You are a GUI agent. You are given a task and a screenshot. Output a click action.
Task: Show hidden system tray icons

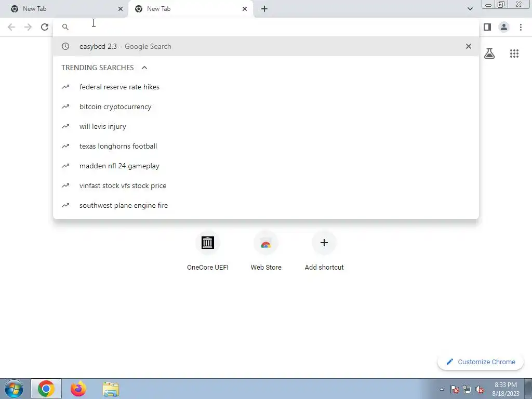[x=442, y=389]
